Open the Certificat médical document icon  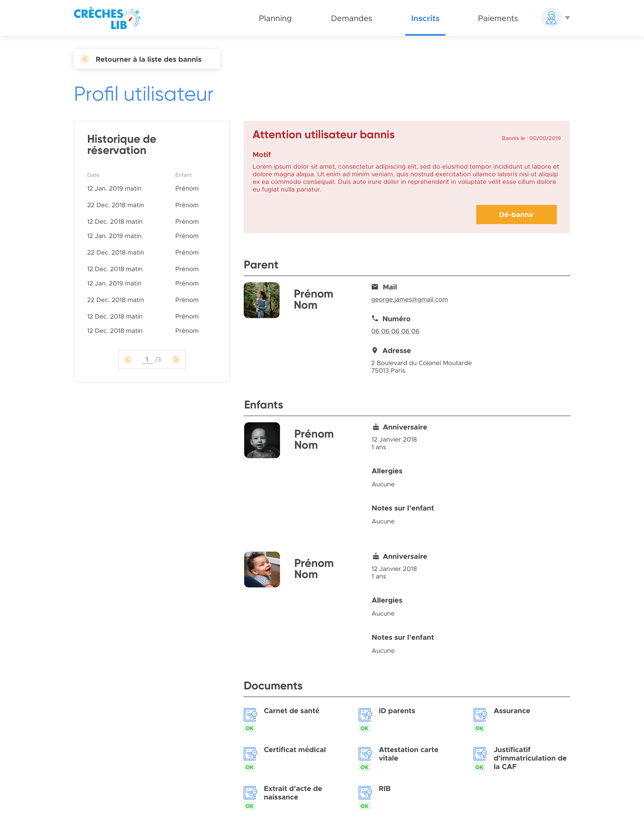(x=251, y=754)
